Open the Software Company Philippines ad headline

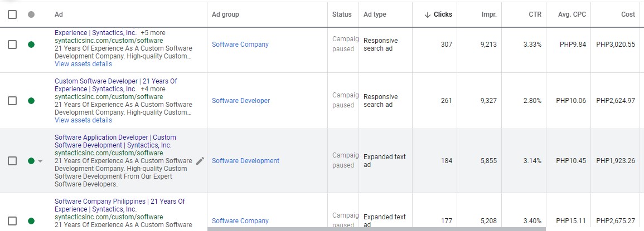[119, 205]
